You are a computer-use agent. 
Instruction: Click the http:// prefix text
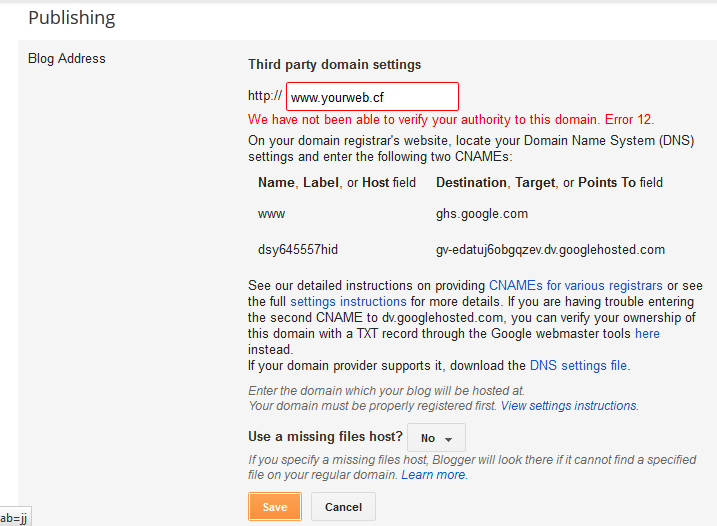265,97
